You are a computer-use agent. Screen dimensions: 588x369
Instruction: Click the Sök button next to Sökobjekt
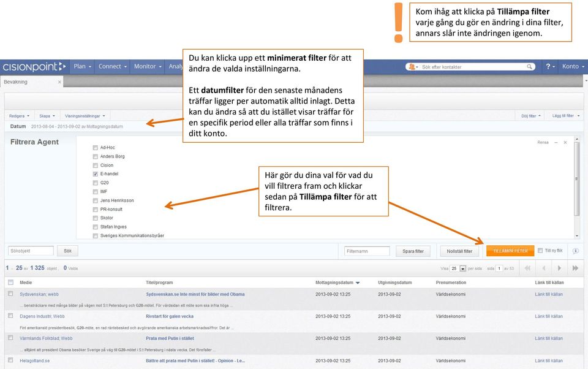point(67,251)
